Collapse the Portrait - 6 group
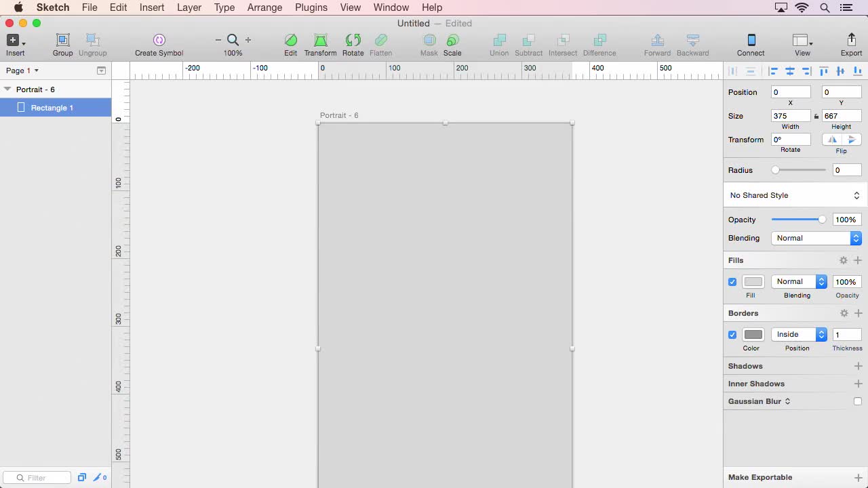The width and height of the screenshot is (868, 488). (x=7, y=89)
